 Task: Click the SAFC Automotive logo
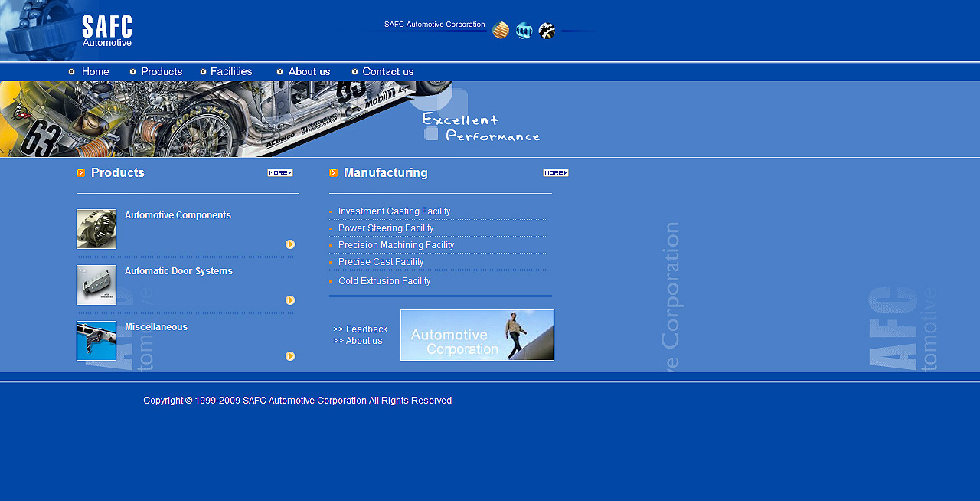pyautogui.click(x=107, y=31)
